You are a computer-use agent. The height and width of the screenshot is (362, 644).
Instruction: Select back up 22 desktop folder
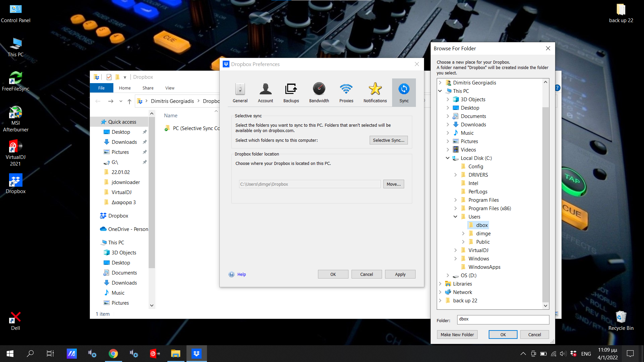tap(621, 14)
